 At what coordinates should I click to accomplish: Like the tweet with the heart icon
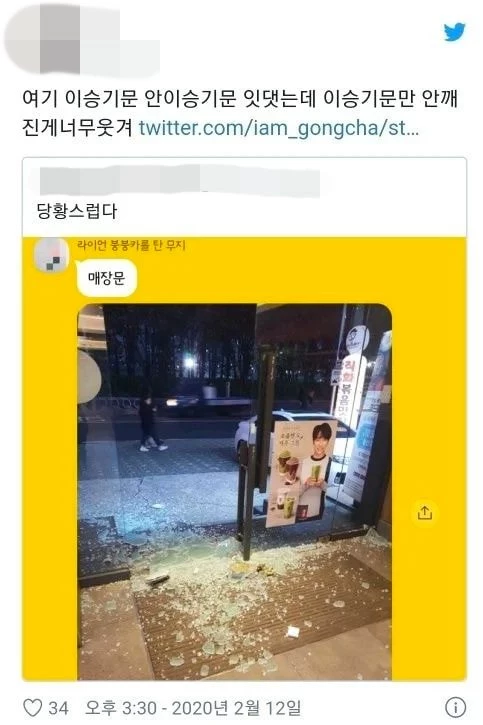tap(32, 707)
